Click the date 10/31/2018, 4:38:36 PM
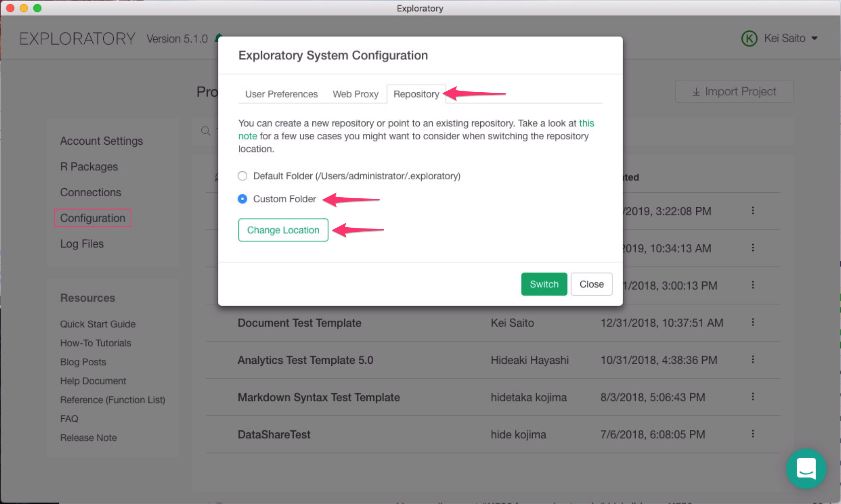The width and height of the screenshot is (841, 504). tap(659, 360)
